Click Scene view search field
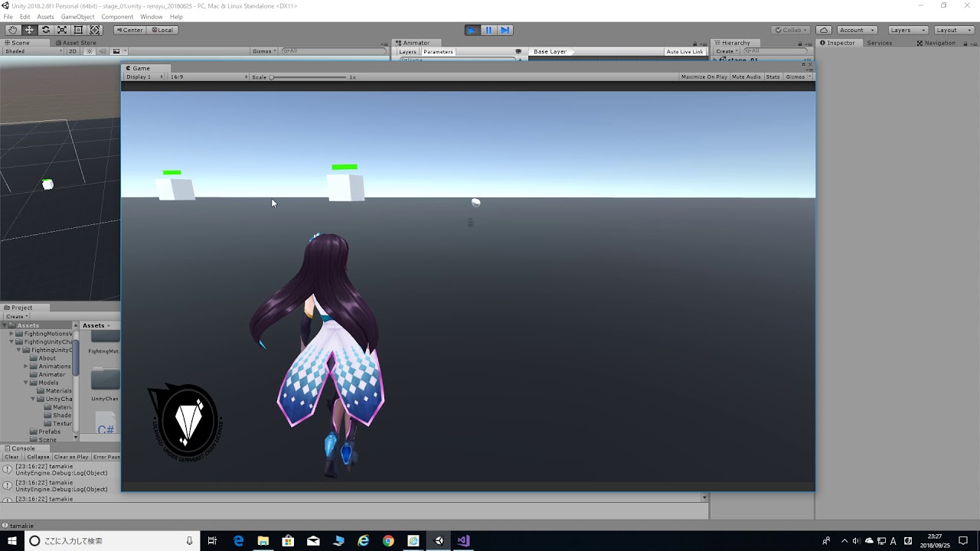 (x=335, y=51)
